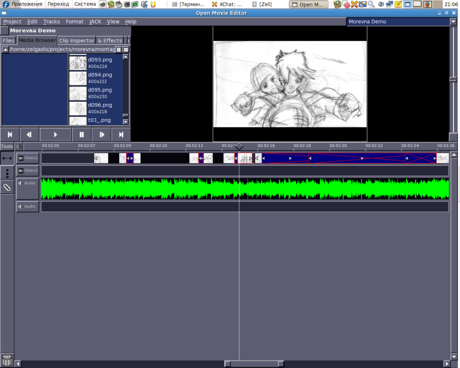The height and width of the screenshot is (368, 460).
Task: Step back one frame
Action: pyautogui.click(x=29, y=134)
